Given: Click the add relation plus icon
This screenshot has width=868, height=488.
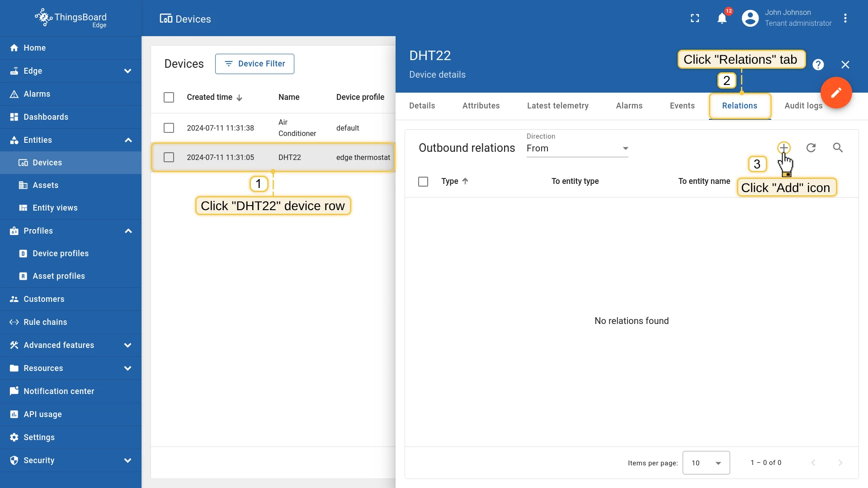Looking at the screenshot, I should [784, 148].
